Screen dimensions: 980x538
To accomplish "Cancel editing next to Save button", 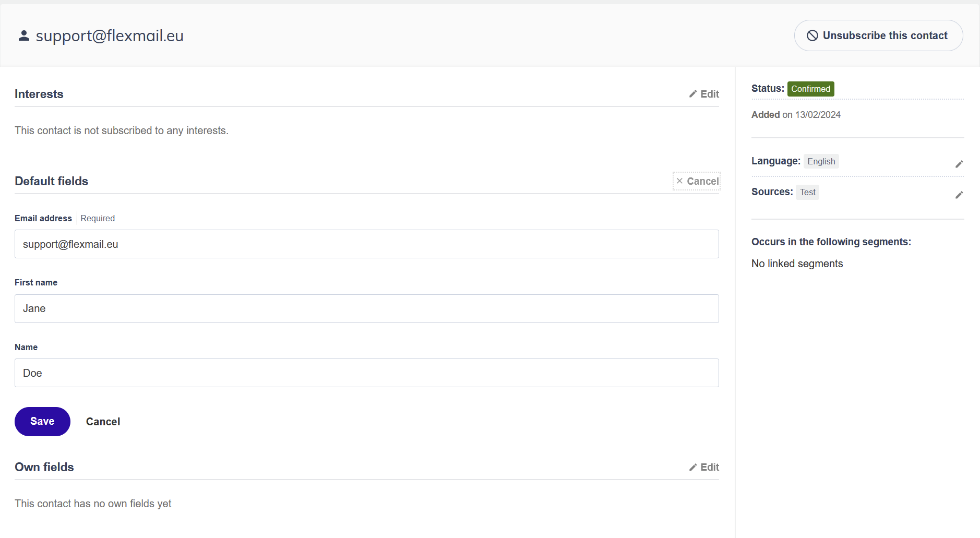I will tap(103, 422).
